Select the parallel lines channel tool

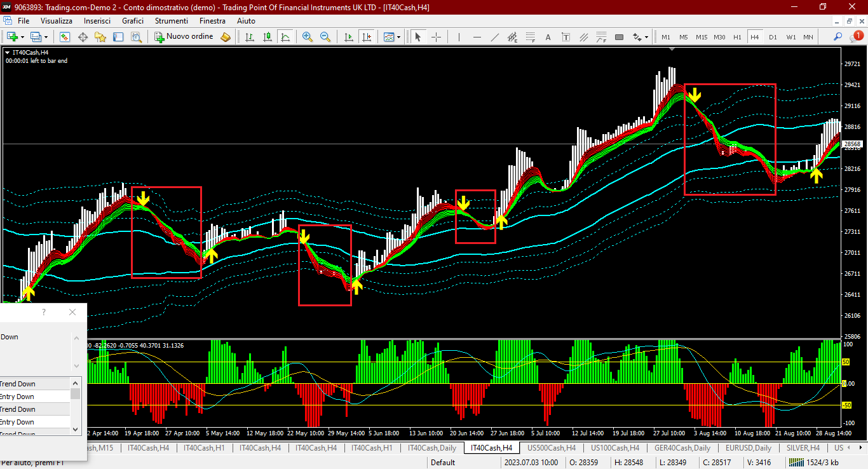(x=583, y=37)
